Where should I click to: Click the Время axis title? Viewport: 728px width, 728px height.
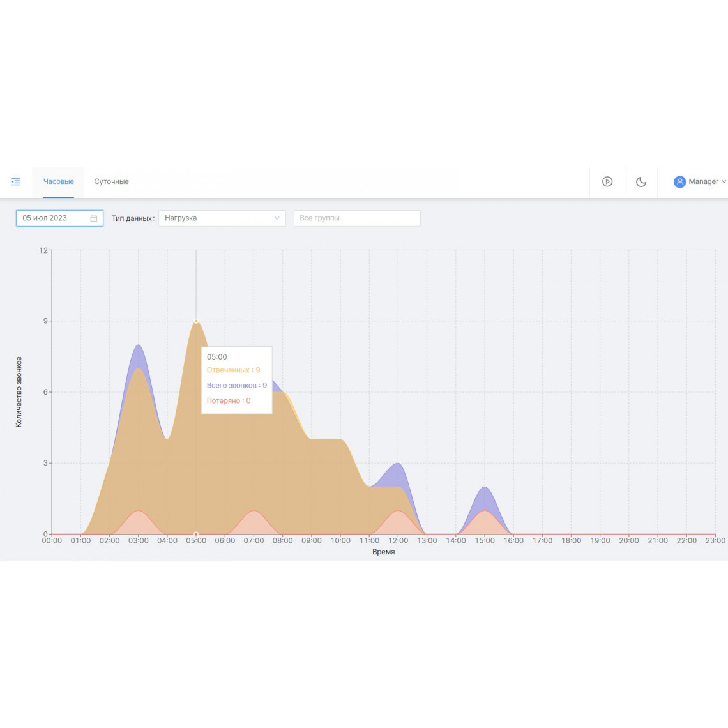[384, 552]
